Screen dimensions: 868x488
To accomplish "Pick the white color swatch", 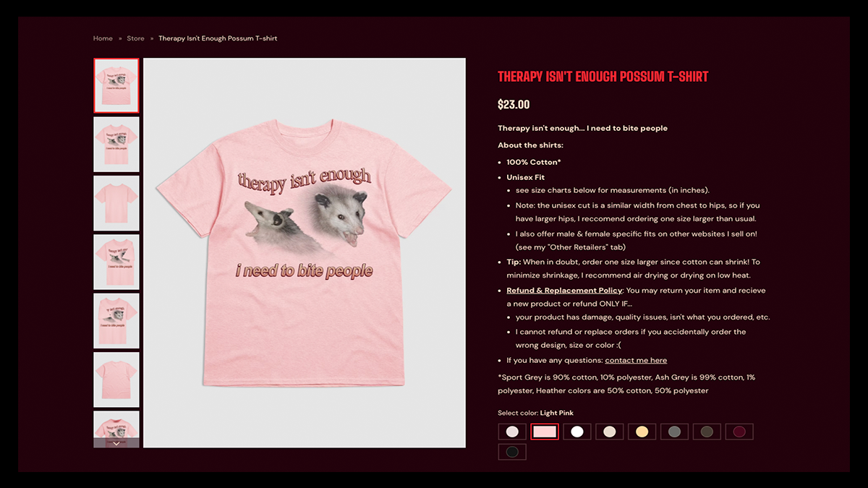I will (577, 432).
